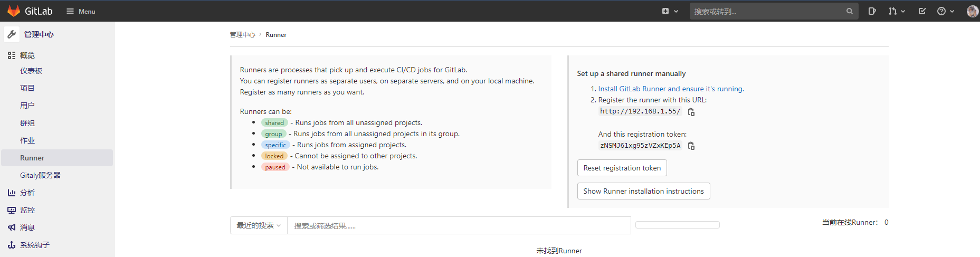Image resolution: width=980 pixels, height=257 pixels.
Task: Click the 管理中心 breadcrumb link
Action: pyautogui.click(x=242, y=35)
